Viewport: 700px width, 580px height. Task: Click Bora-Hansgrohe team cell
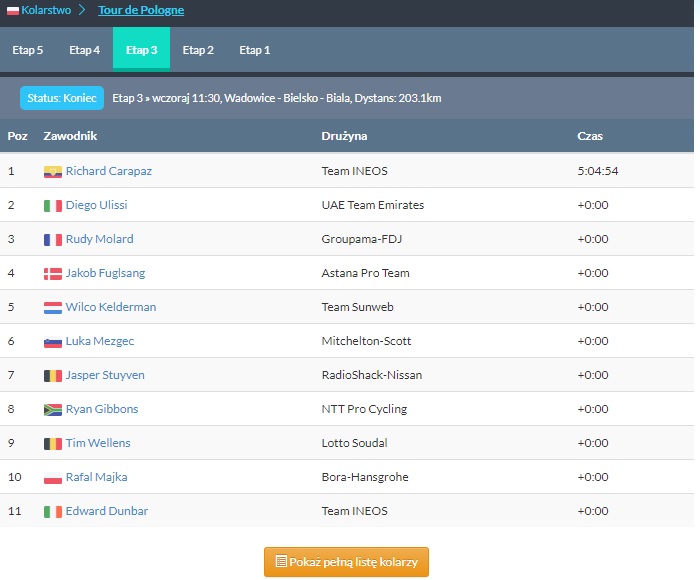pos(365,477)
